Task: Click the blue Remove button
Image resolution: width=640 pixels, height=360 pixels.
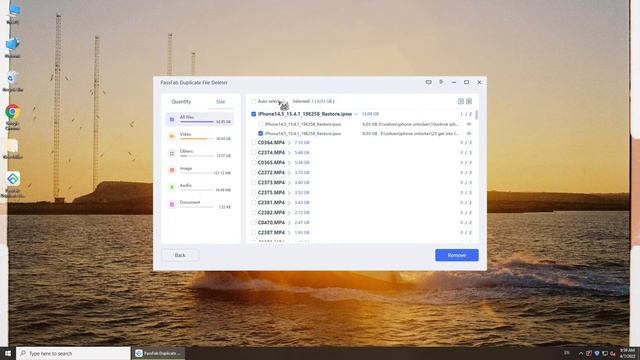Action: [457, 255]
